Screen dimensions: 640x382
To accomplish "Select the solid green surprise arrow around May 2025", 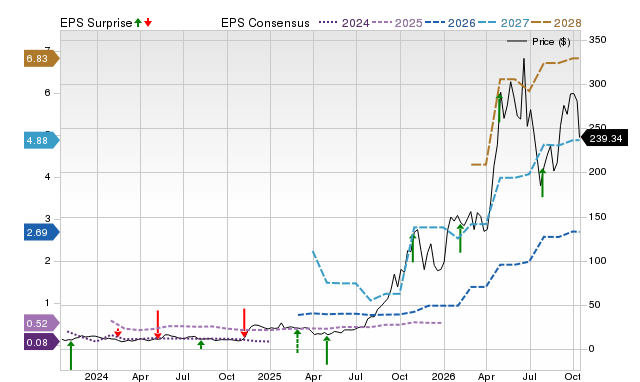I will 327,350.
